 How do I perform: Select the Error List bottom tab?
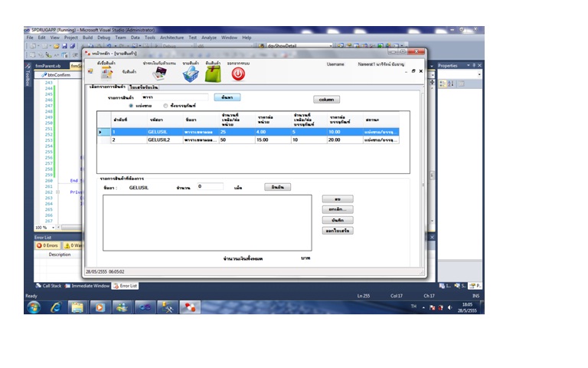pos(126,286)
